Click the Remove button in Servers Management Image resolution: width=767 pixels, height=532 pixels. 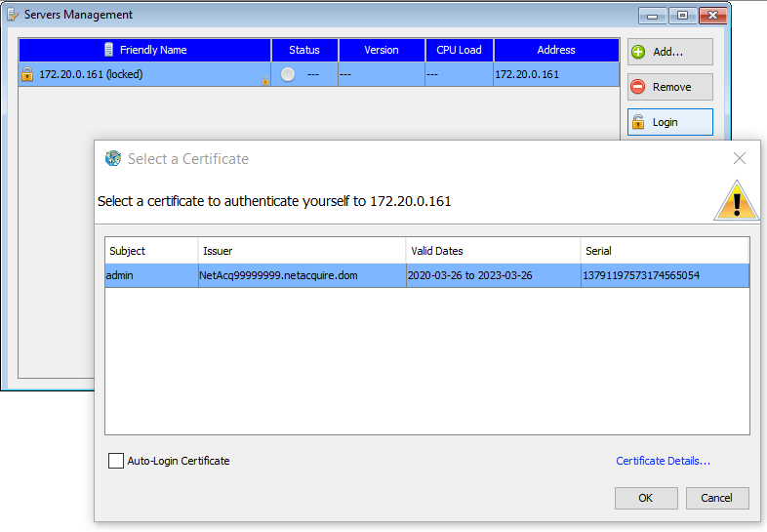pyautogui.click(x=670, y=87)
